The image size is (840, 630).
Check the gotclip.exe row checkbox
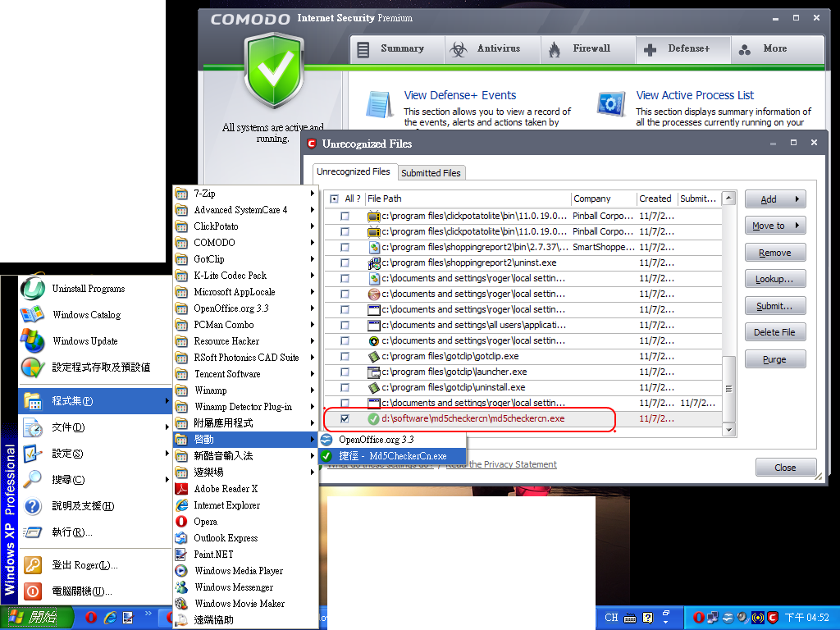(x=345, y=356)
